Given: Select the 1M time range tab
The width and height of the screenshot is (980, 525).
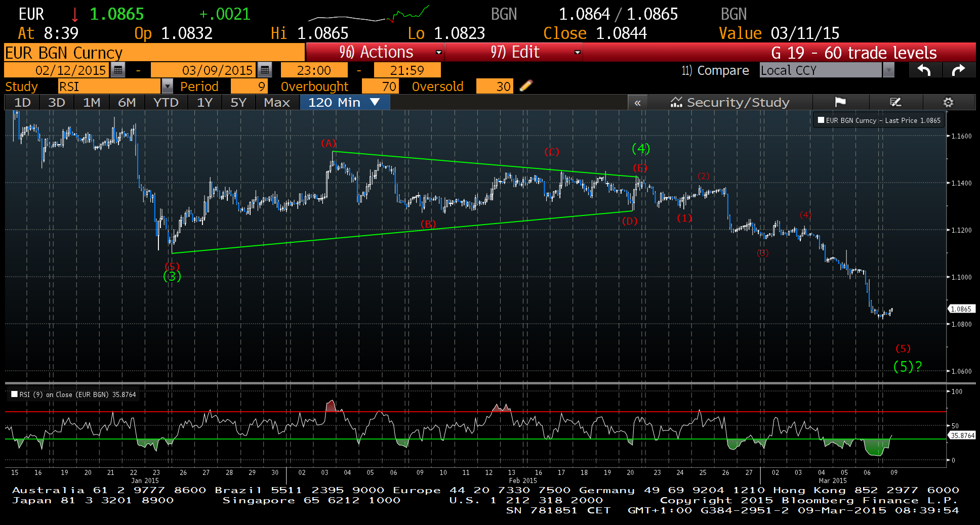Looking at the screenshot, I should click(92, 102).
